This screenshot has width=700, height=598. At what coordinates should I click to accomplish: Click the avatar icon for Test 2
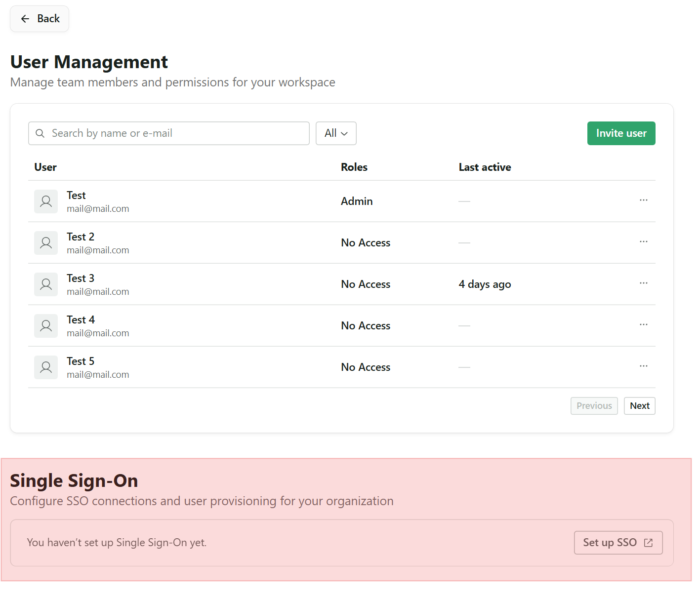pyautogui.click(x=46, y=243)
